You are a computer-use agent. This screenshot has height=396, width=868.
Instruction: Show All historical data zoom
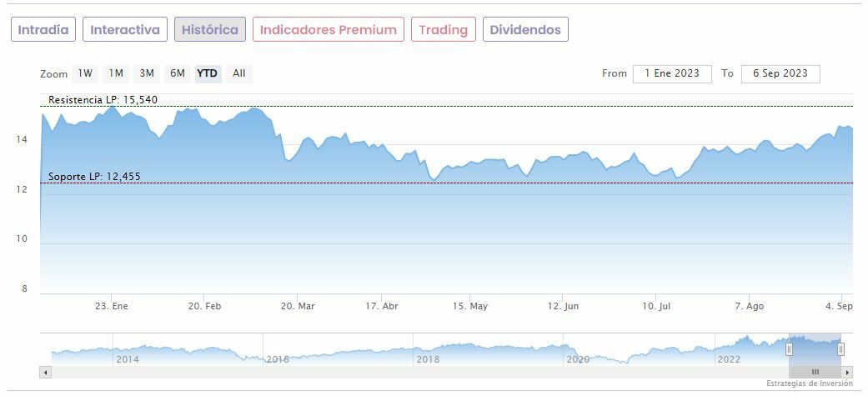pyautogui.click(x=239, y=73)
